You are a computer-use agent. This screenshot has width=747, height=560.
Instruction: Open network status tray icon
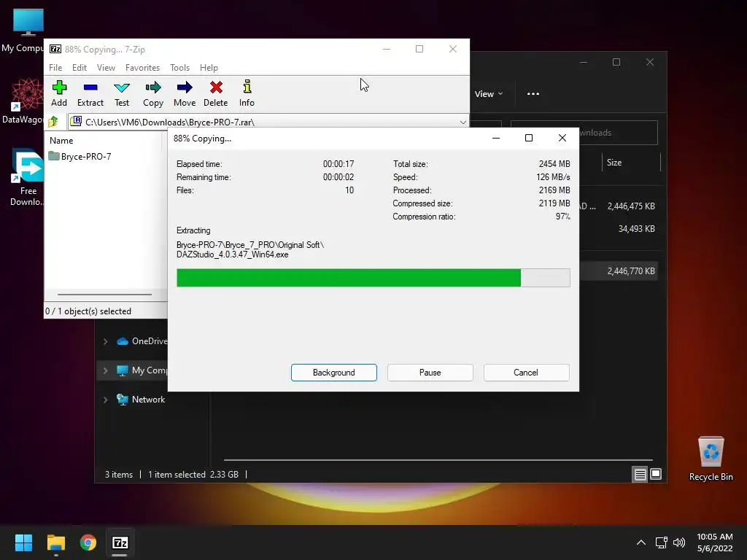661,542
